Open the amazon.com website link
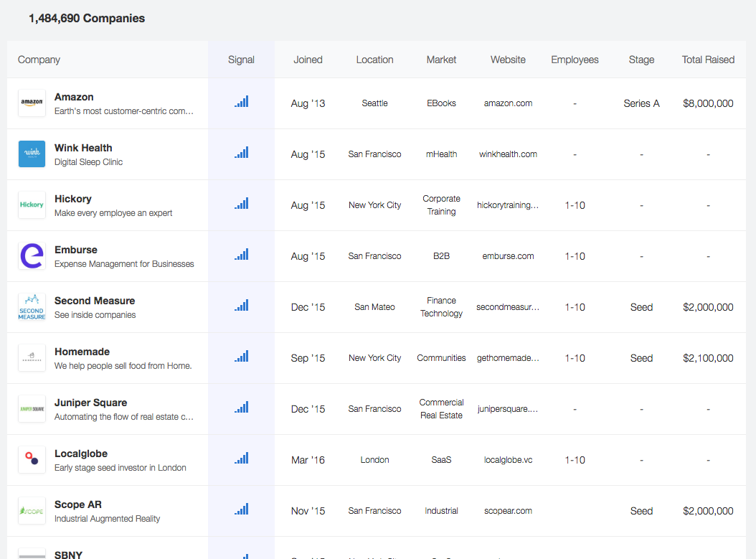This screenshot has width=756, height=559. (508, 103)
